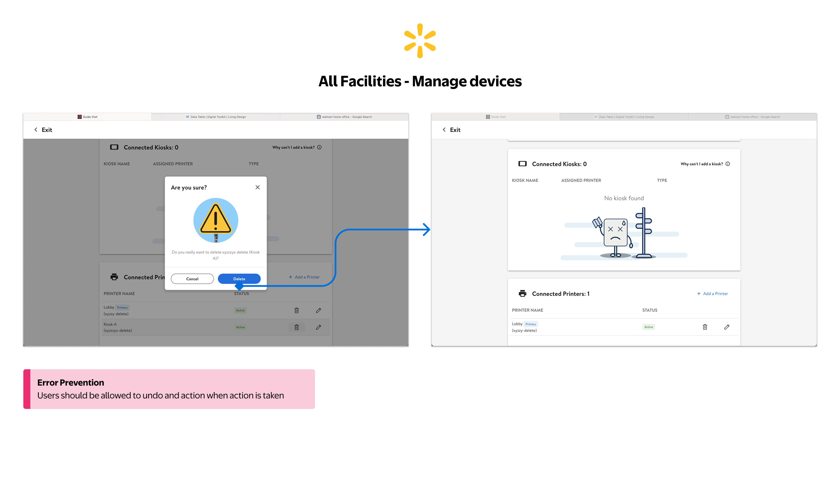Click 'Add a Printer' link in right screen
840x504 pixels.
coord(713,294)
